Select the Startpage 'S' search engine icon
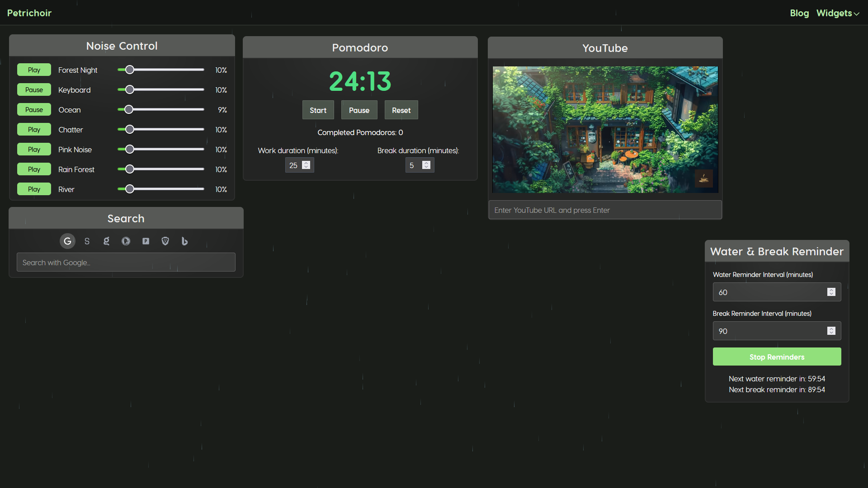Screen dimensions: 868x488 [x=87, y=241]
